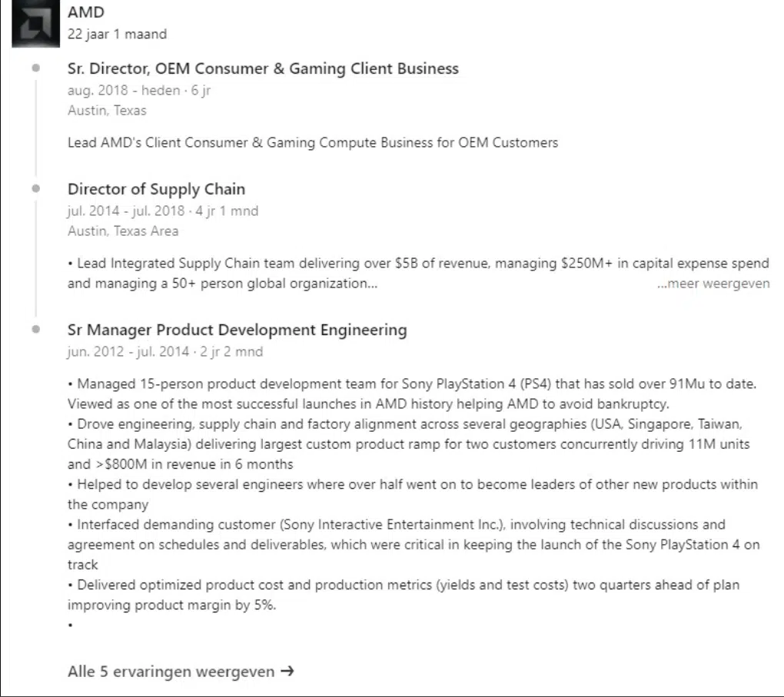Click Alle 5 ervaringen weergeven link
This screenshot has height=697, width=784.
pyautogui.click(x=181, y=671)
